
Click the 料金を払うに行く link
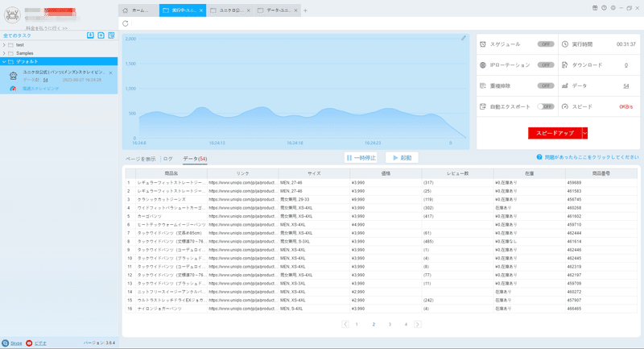pos(47,28)
